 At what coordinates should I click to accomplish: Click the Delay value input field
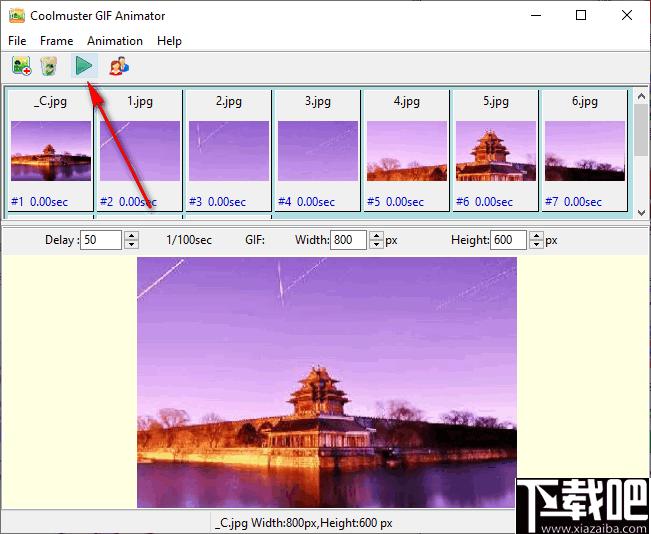coord(101,240)
